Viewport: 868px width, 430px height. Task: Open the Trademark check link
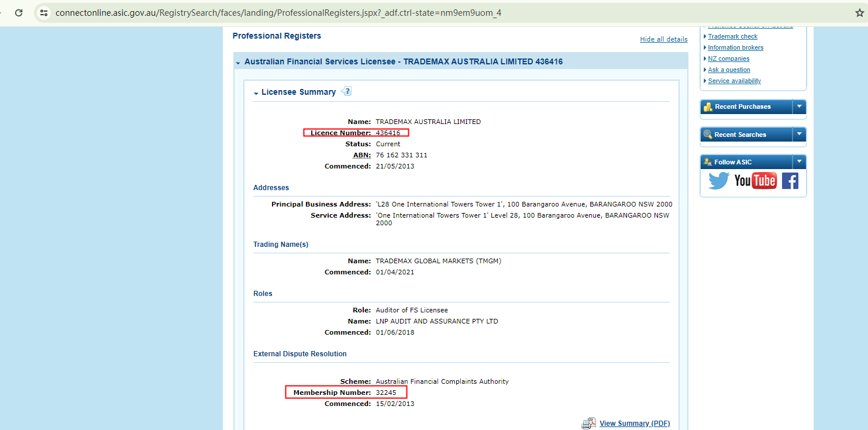coord(733,36)
